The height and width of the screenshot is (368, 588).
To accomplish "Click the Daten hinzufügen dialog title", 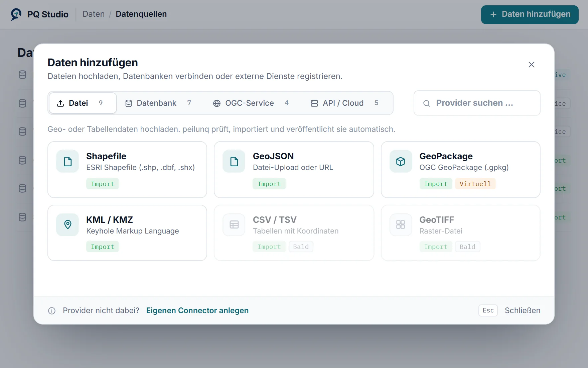I will pyautogui.click(x=93, y=63).
